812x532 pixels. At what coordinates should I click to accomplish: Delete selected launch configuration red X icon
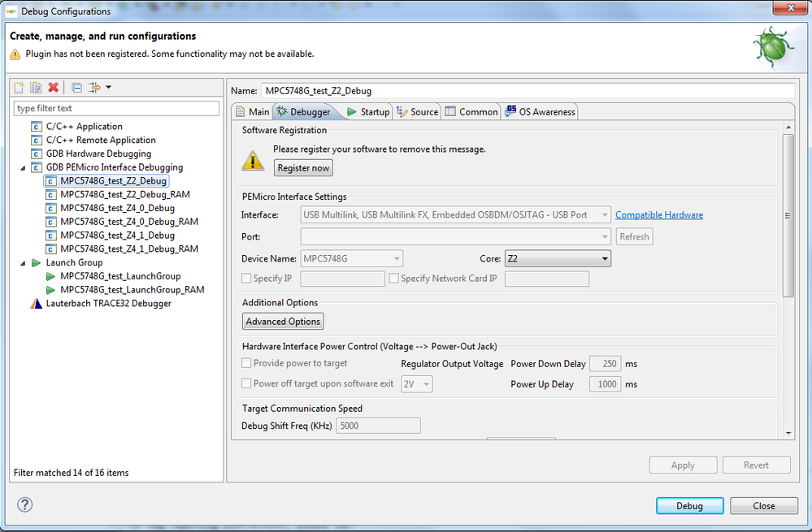(53, 88)
